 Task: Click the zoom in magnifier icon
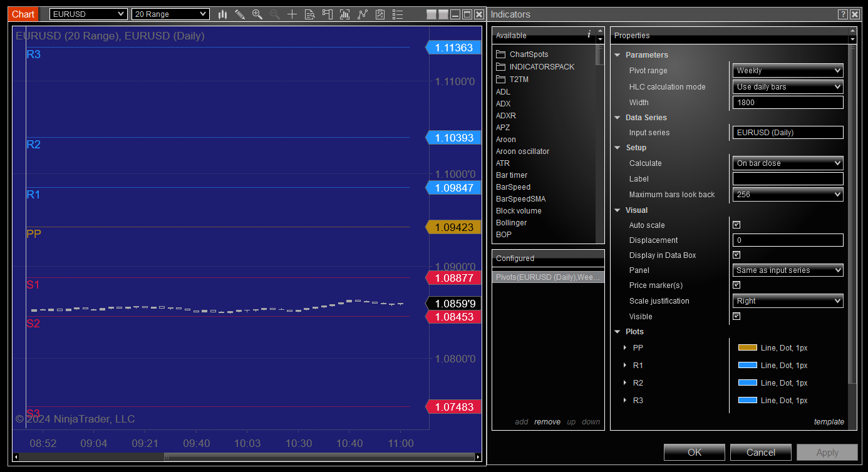257,14
